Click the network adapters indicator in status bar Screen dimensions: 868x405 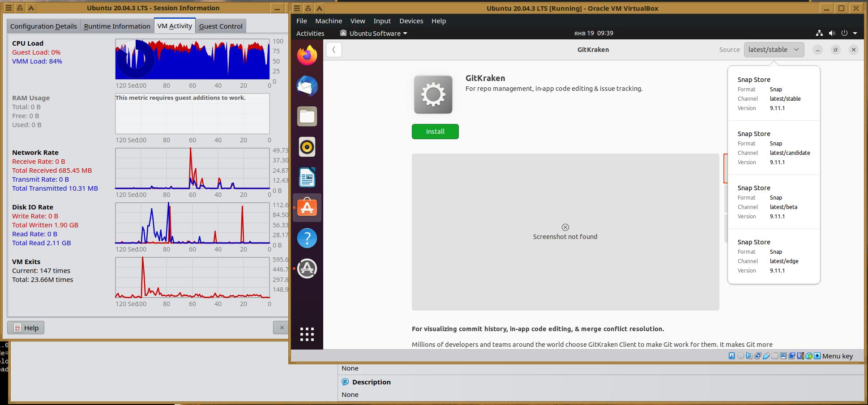coord(757,356)
